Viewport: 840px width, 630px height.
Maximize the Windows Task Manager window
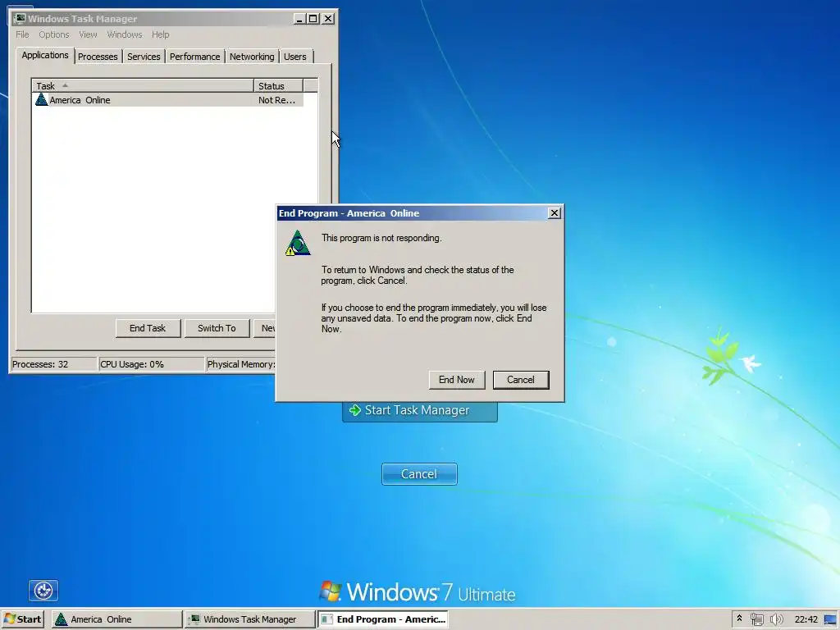313,19
